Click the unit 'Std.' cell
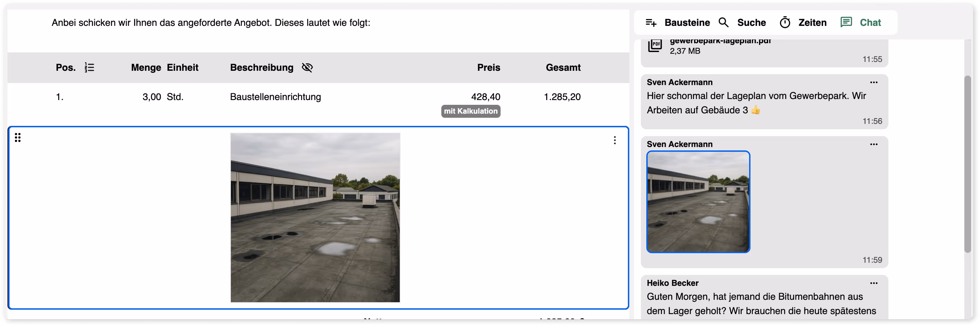 tap(175, 97)
